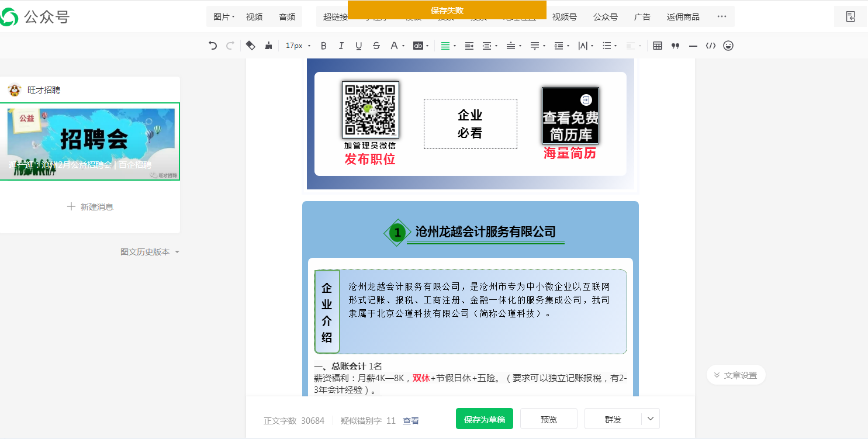Select the 招聘会 article thumbnail

coord(90,141)
